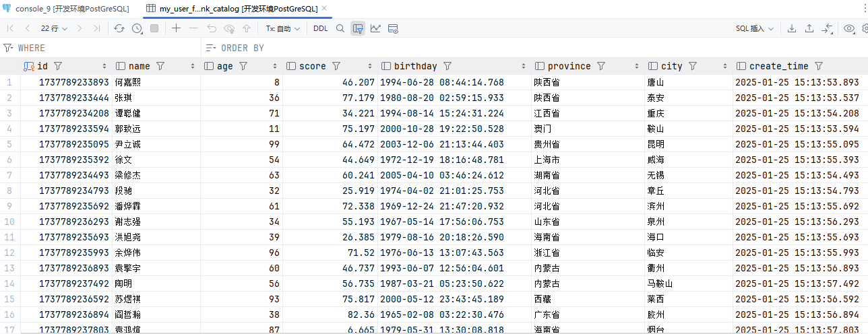The image size is (868, 334).
Task: Open the show chart icon
Action: (x=375, y=28)
